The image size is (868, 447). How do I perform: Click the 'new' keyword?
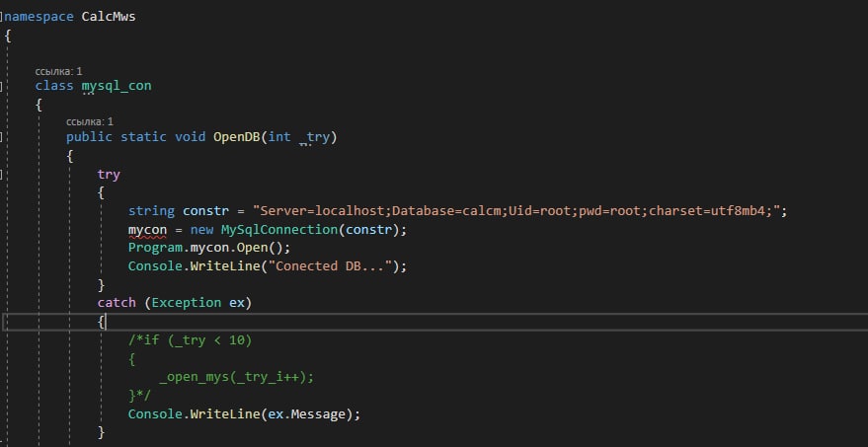tap(201, 230)
